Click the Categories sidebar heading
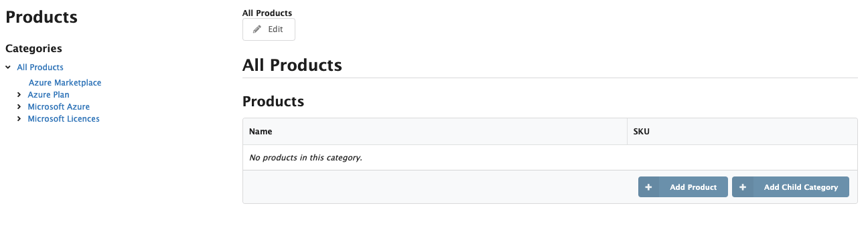868x244 pixels. coord(33,48)
